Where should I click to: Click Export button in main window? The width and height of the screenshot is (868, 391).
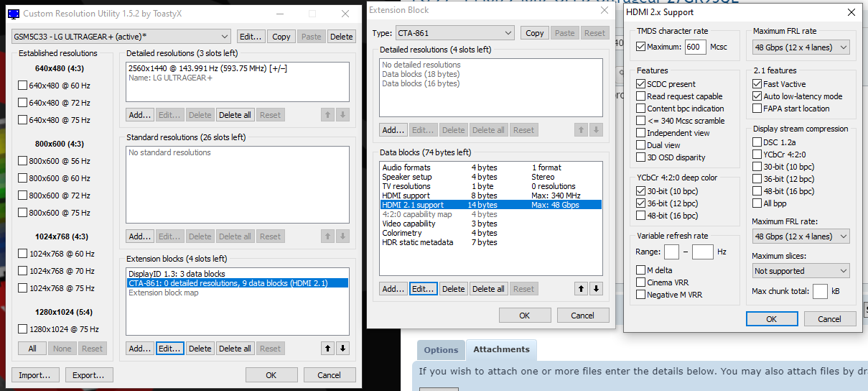pyautogui.click(x=90, y=375)
